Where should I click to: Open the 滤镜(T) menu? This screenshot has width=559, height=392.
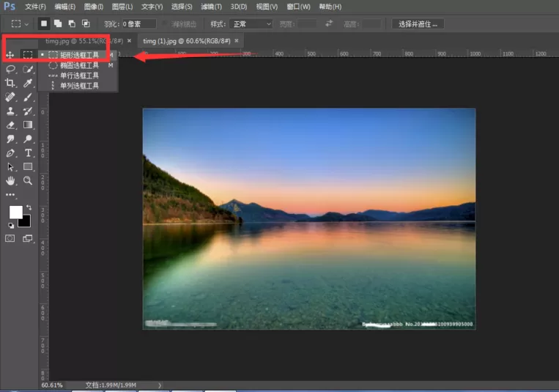[x=211, y=7]
